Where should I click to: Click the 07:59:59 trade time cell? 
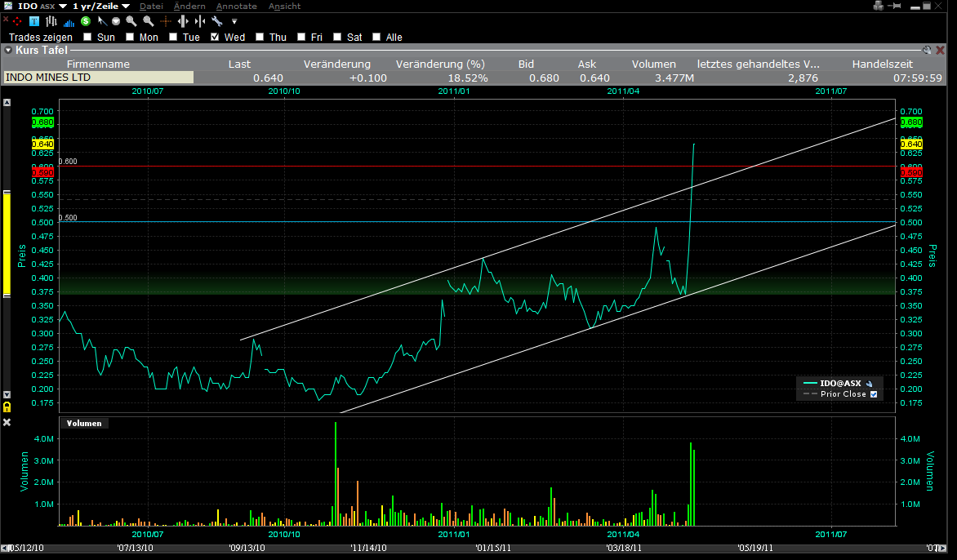[x=917, y=78]
